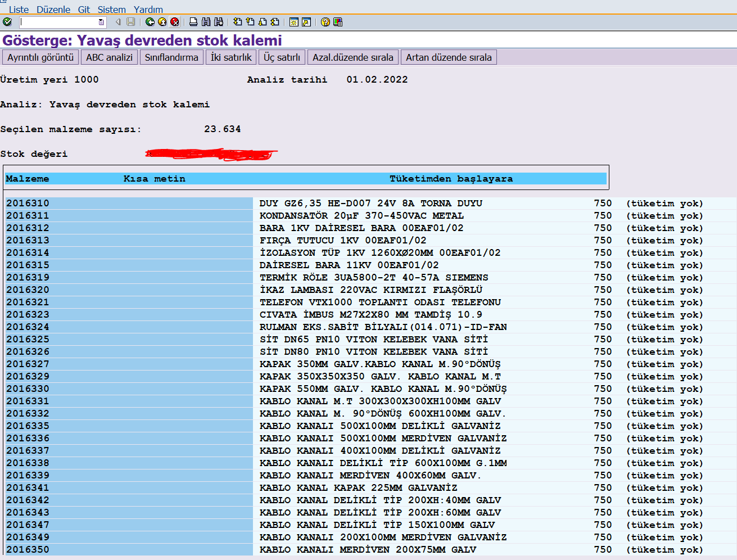Click the Azal.düzende sırala button
The image size is (737, 560).
coord(353,57)
